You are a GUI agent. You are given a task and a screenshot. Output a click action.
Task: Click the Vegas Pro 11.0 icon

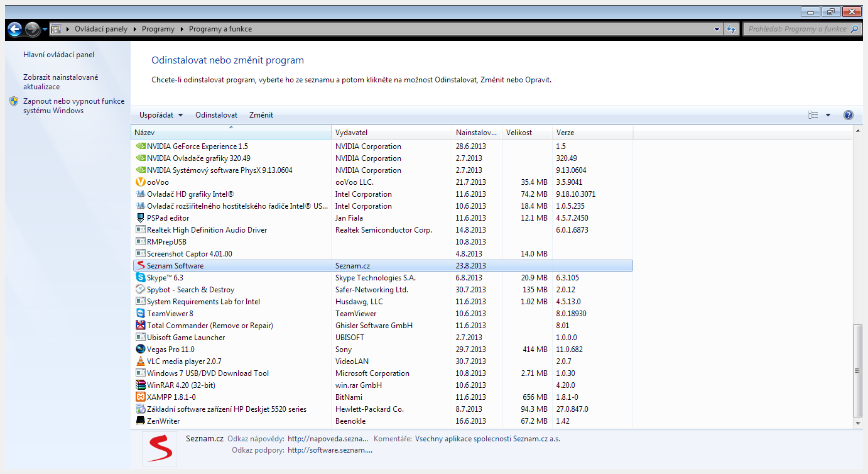(x=141, y=350)
